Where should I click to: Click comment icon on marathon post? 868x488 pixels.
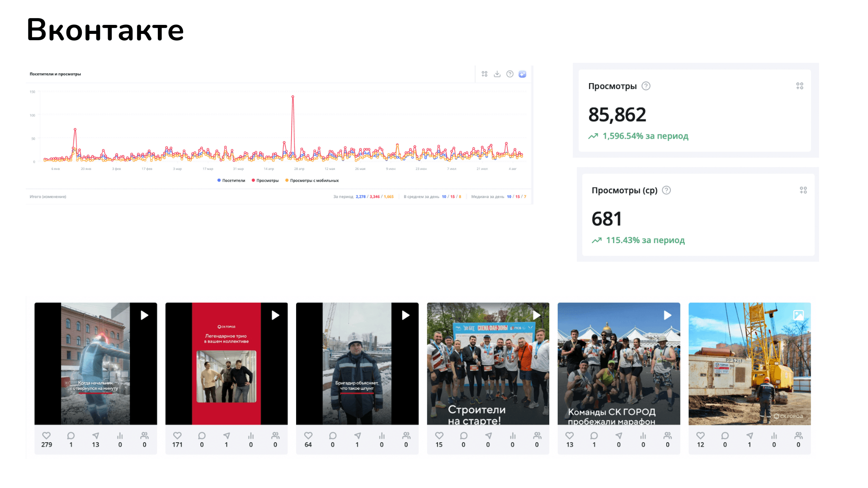[x=594, y=436]
